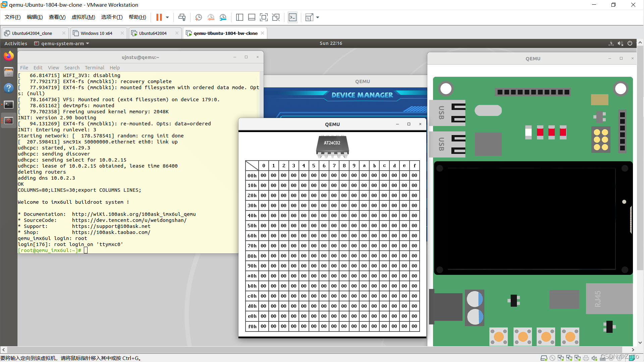Click the AT24C02 chip image

[x=332, y=146]
